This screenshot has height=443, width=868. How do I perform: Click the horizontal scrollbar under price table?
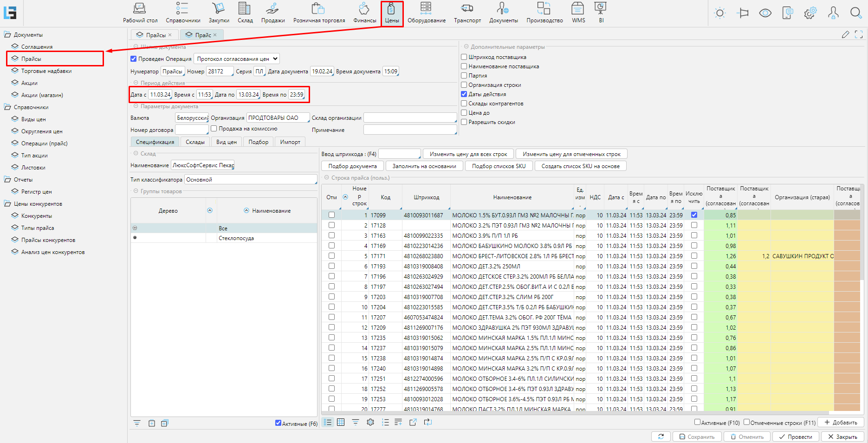coord(576,412)
